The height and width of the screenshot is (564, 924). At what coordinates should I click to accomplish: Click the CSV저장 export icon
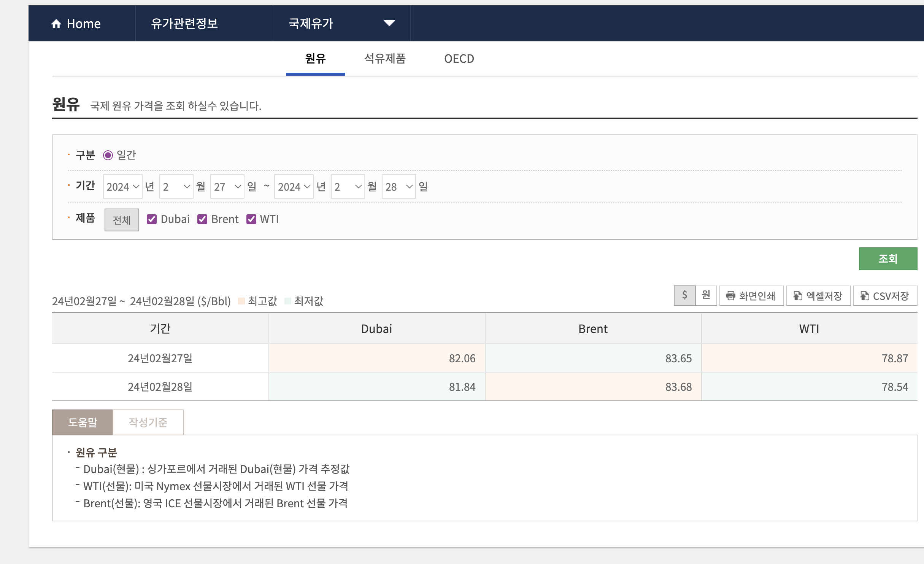pyautogui.click(x=864, y=296)
